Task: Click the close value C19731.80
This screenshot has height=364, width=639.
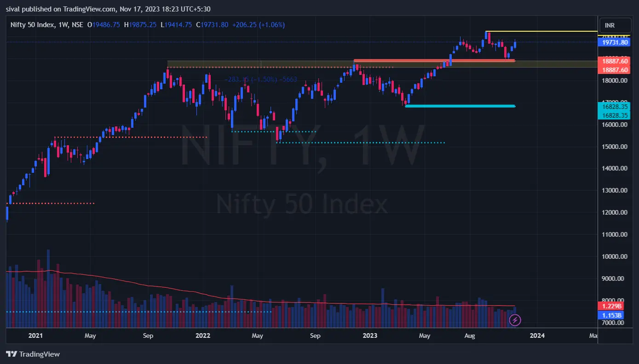Action: pos(212,25)
